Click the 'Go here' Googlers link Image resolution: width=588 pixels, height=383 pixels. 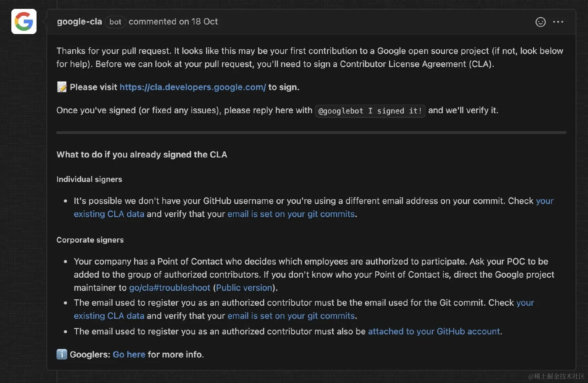click(129, 354)
